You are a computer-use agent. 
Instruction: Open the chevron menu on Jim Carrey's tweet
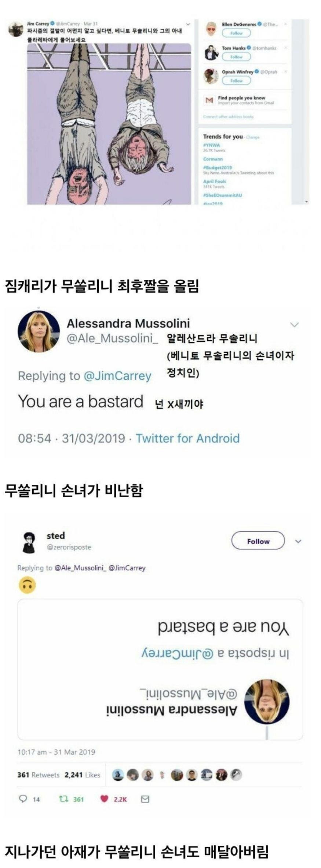point(188,24)
